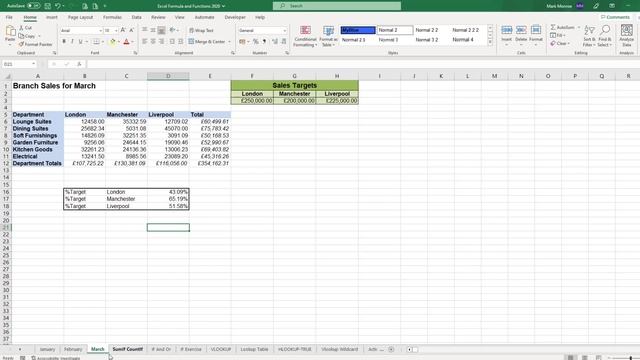This screenshot has width=640, height=360.
Task: Apply the red Font Color
Action: (x=126, y=42)
